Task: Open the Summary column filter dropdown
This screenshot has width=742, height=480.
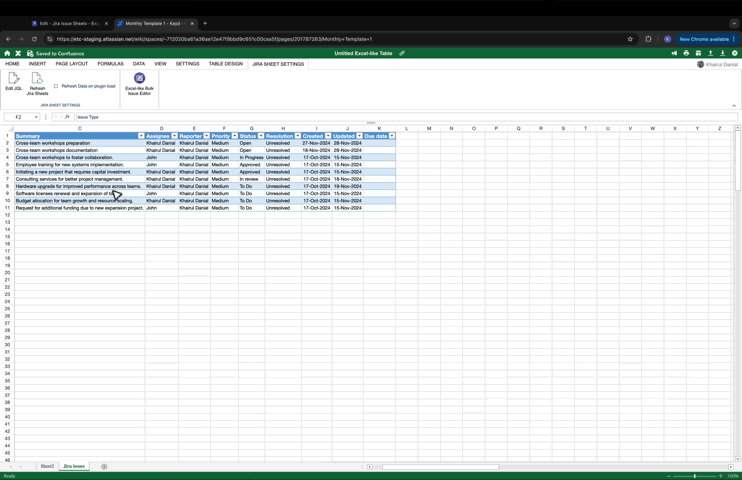Action: click(141, 136)
